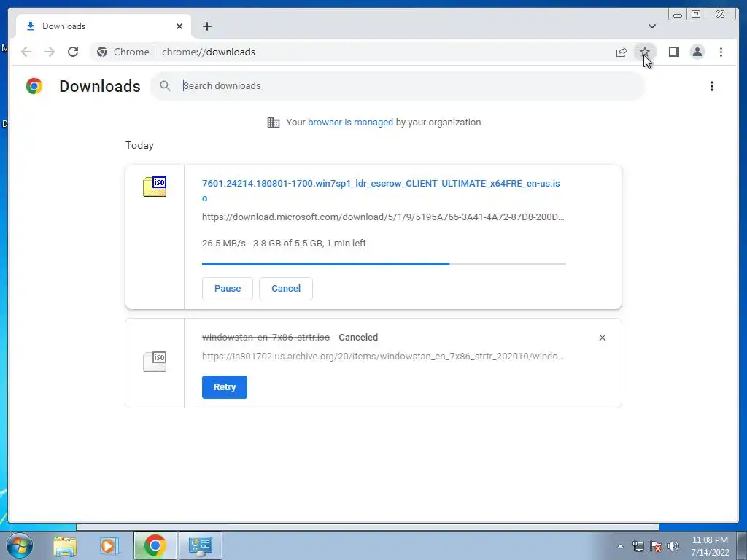Image resolution: width=747 pixels, height=560 pixels.
Task: Launch Windows Media Player from taskbar
Action: (x=109, y=545)
